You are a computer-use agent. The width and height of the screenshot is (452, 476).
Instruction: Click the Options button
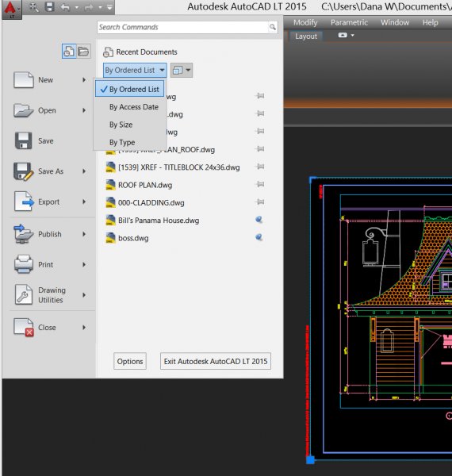point(130,361)
